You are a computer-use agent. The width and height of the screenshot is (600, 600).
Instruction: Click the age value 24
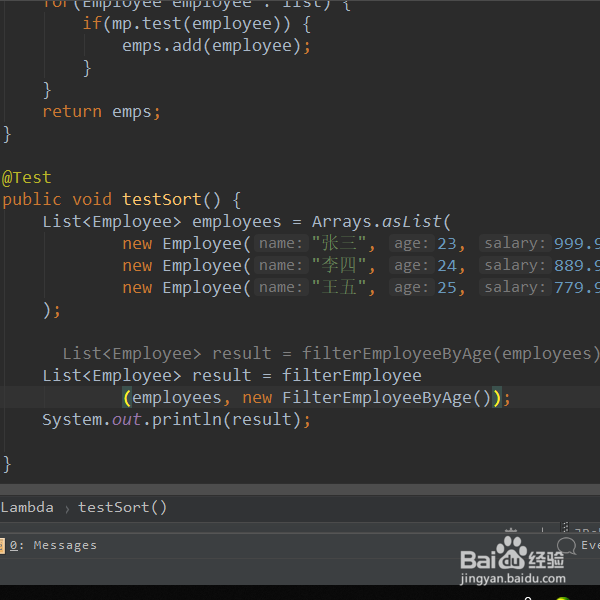pyautogui.click(x=447, y=266)
